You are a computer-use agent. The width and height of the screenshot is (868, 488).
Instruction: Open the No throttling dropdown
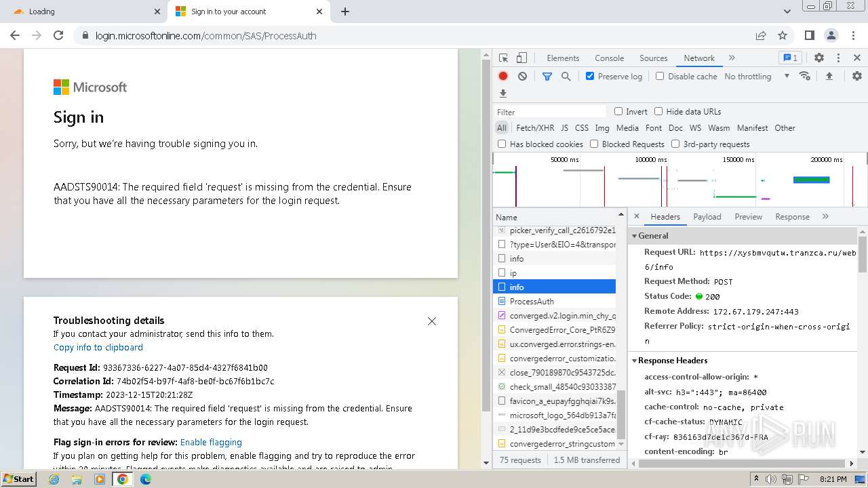click(757, 77)
